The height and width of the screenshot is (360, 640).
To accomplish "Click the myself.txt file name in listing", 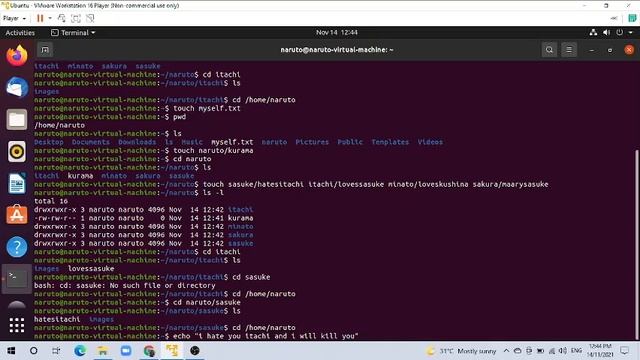I will (x=232, y=142).
